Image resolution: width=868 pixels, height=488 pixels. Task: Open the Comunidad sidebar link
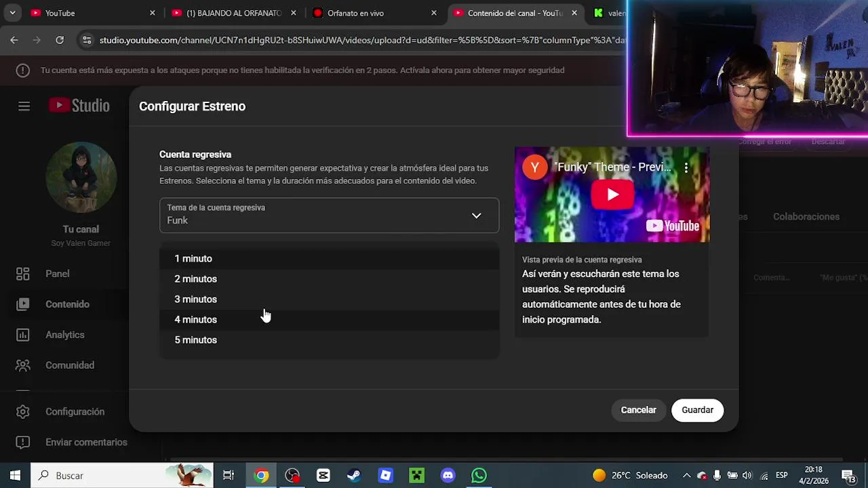70,365
